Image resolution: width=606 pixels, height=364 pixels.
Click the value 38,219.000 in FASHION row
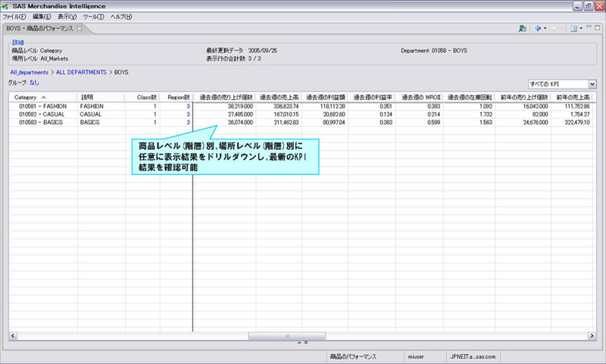pos(240,106)
